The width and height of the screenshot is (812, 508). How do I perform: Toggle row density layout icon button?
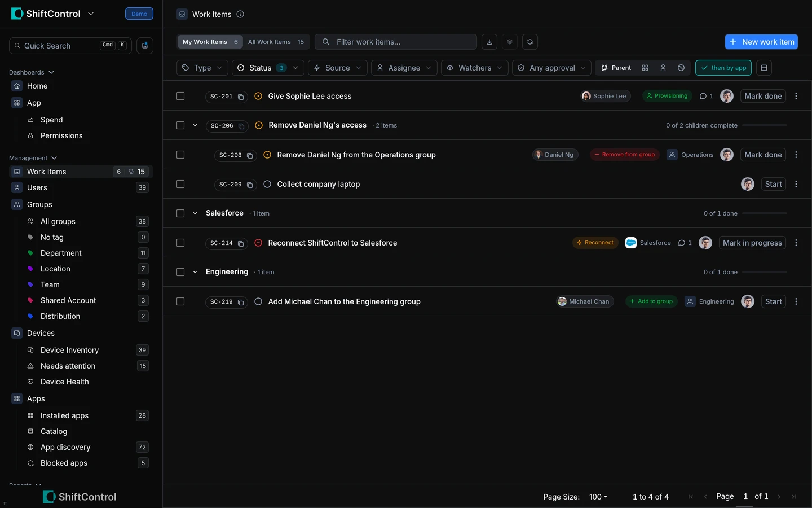pos(764,68)
